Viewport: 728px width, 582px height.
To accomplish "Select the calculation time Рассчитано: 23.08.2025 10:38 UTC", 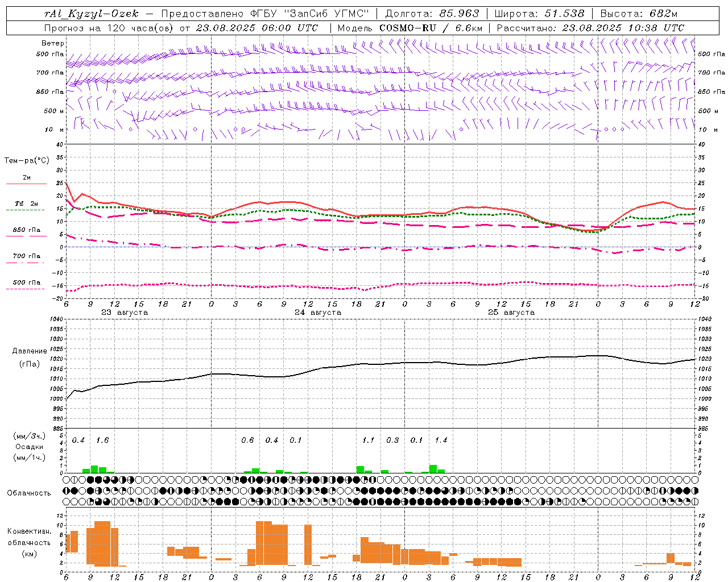I will tap(590, 28).
